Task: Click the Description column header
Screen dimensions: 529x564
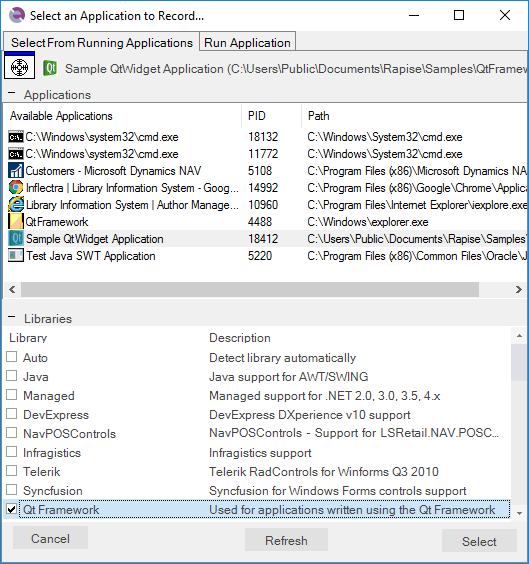Action: [x=240, y=338]
